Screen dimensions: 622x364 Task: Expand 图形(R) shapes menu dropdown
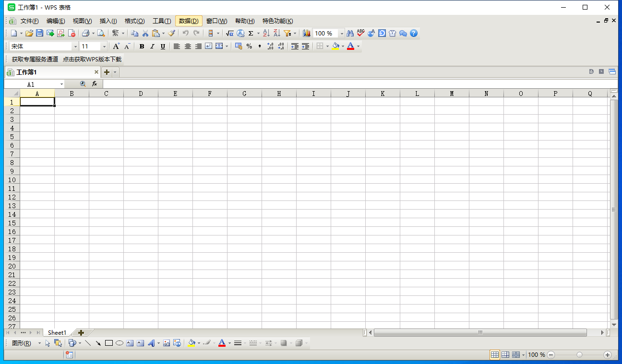click(40, 343)
